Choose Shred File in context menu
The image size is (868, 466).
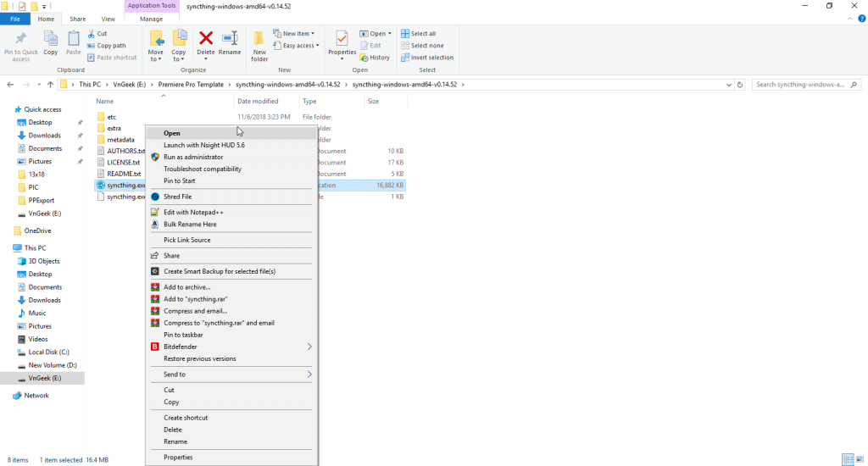[x=231, y=197]
